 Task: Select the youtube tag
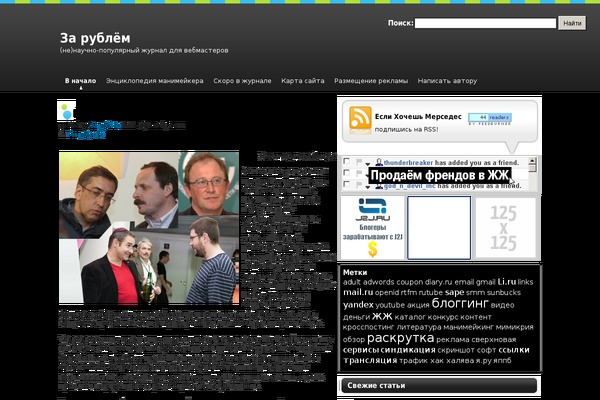[390, 305]
